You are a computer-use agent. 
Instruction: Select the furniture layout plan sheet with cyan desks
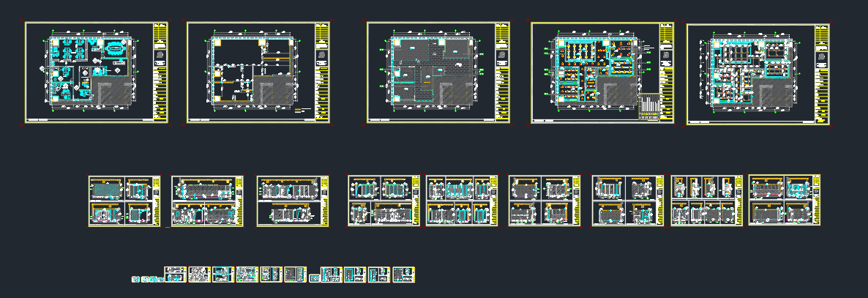coord(97,72)
